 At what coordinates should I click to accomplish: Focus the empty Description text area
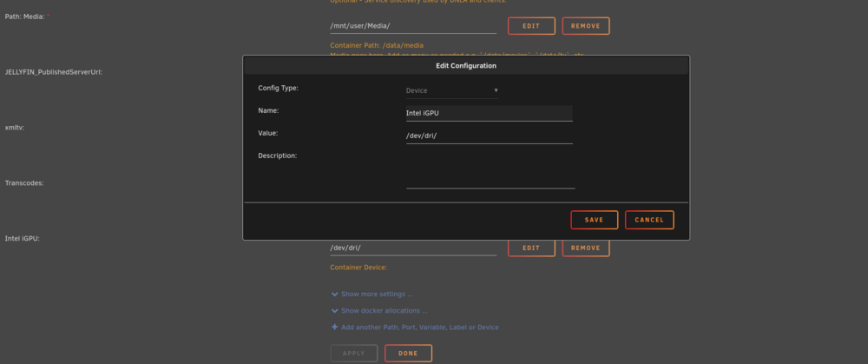490,169
